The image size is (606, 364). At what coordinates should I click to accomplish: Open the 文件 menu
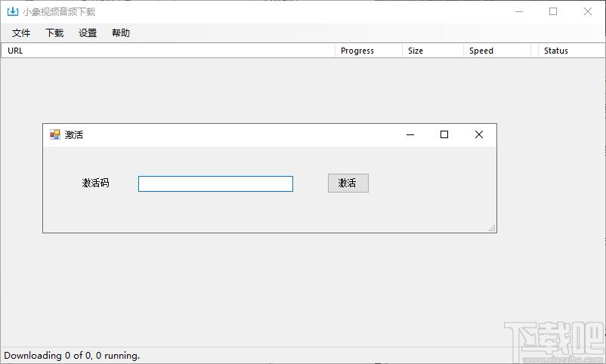[21, 33]
